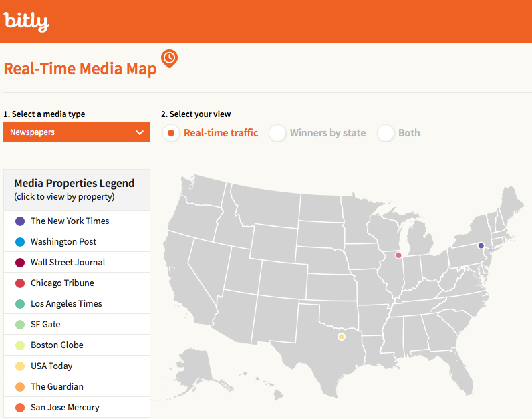Click the yellow marker in Texas
Screen dimensions: 532x419
coord(342,337)
